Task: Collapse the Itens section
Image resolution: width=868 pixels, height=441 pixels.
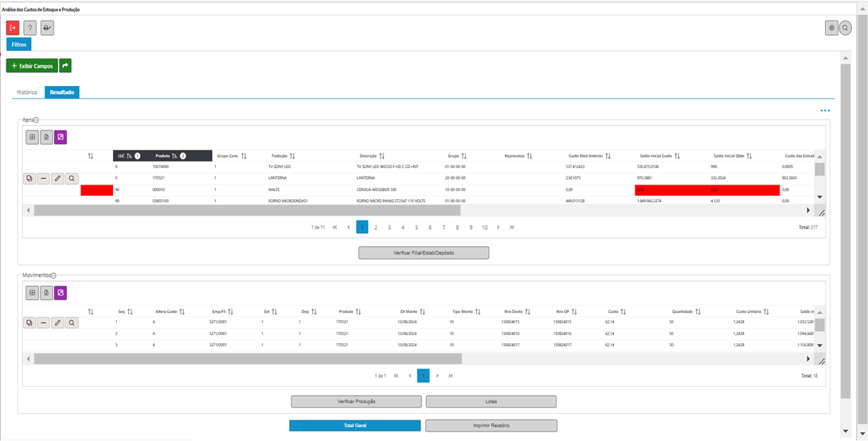Action: (x=37, y=119)
